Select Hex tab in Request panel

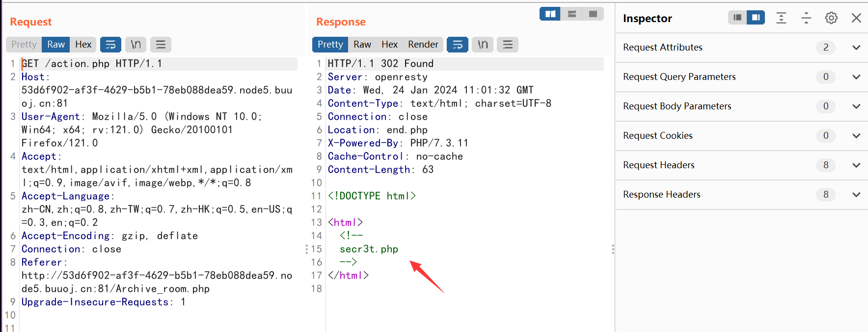83,45
